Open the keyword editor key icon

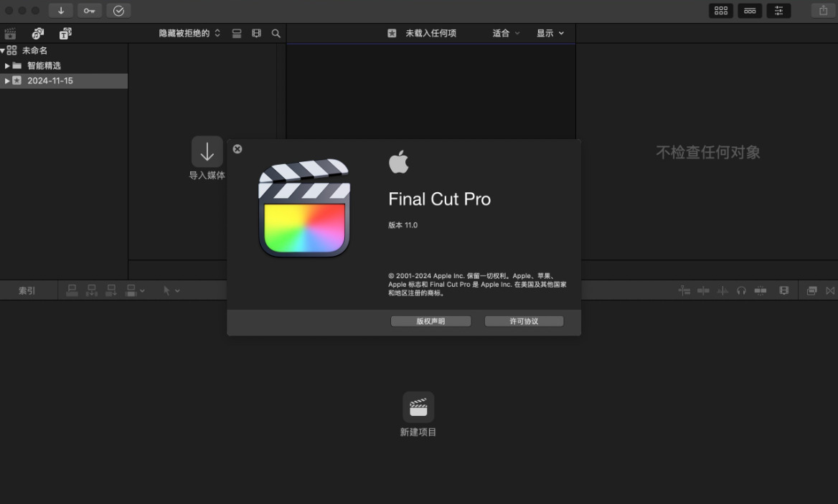pos(89,11)
